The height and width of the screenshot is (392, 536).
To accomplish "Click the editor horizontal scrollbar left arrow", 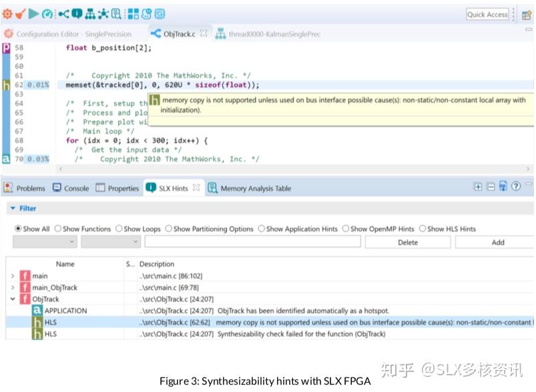I will pyautogui.click(x=61, y=169).
